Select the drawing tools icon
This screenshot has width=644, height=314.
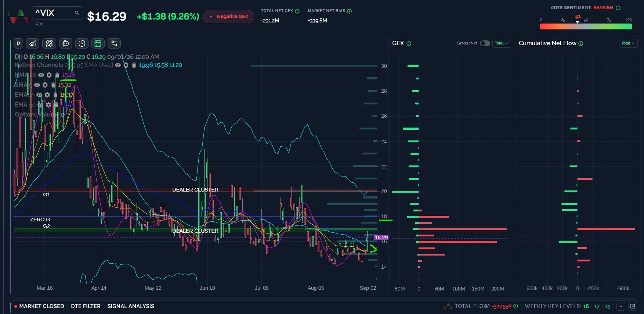click(49, 43)
